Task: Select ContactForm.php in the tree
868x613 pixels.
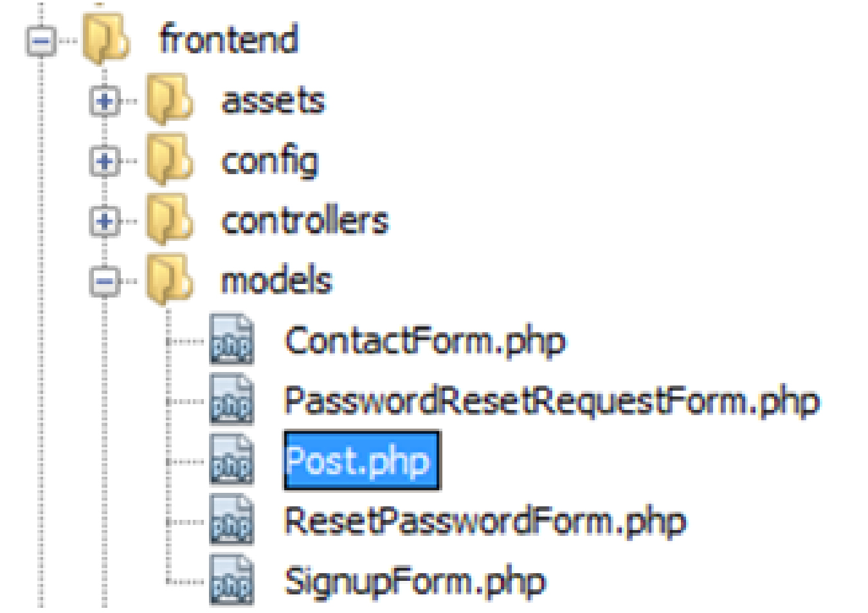Action: pyautogui.click(x=425, y=341)
